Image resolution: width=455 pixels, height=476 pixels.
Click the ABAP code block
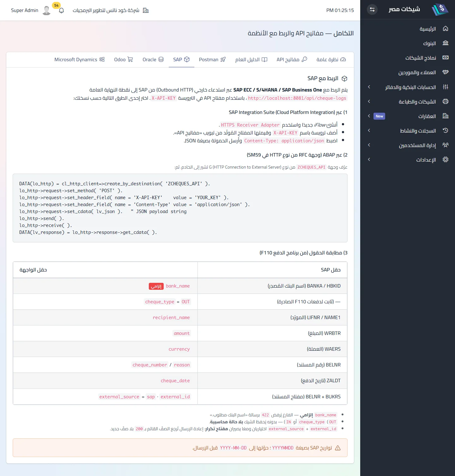tap(180, 208)
